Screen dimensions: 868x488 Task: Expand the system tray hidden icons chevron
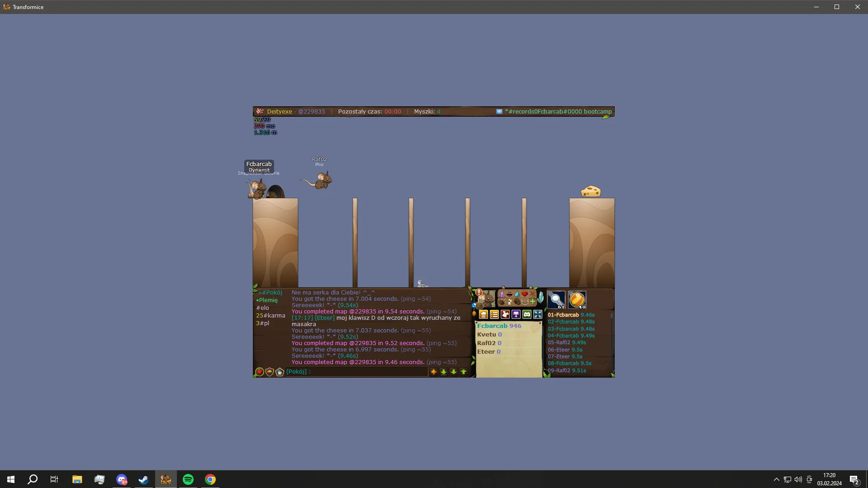coord(776,479)
